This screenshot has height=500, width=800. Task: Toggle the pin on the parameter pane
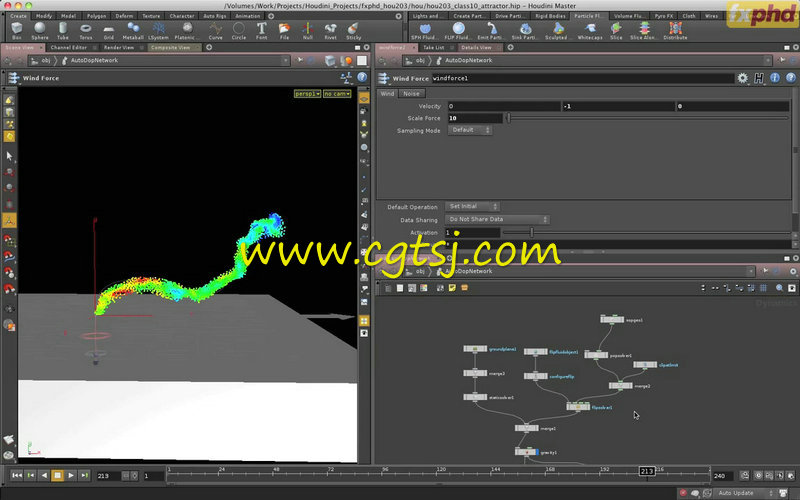tap(781, 60)
